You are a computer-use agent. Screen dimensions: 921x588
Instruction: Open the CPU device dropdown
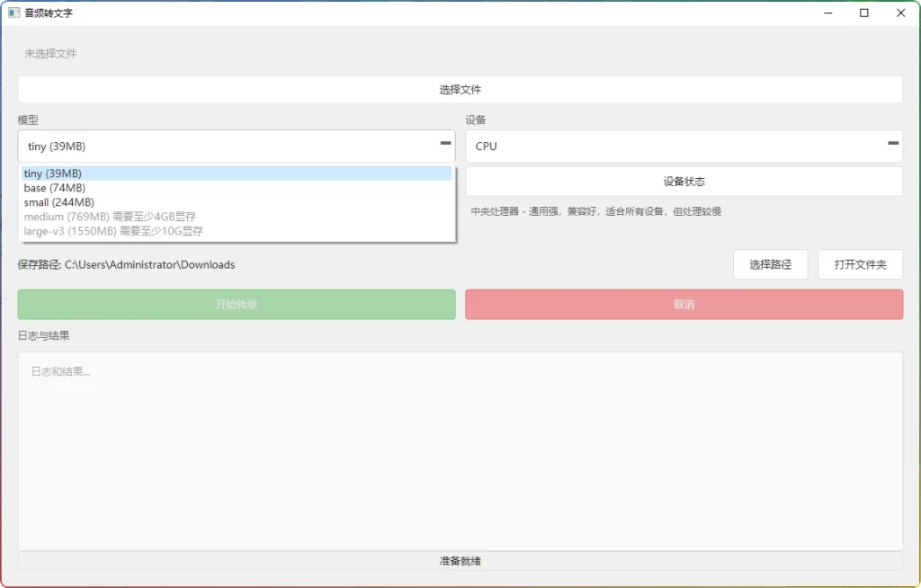(x=684, y=146)
